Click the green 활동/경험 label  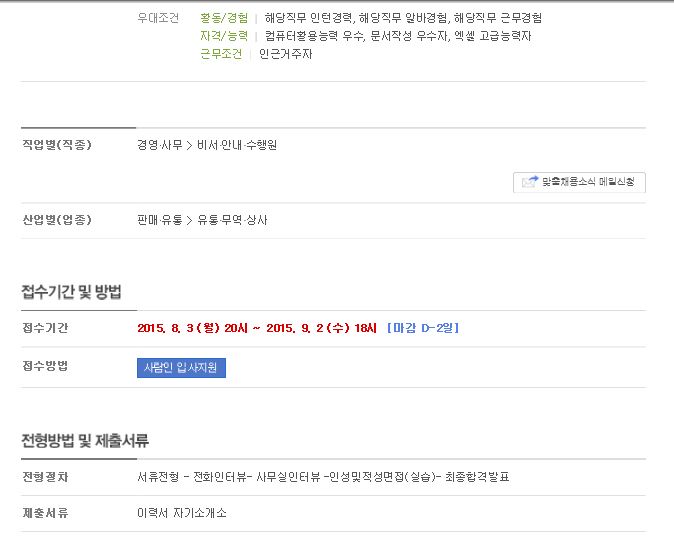point(224,18)
